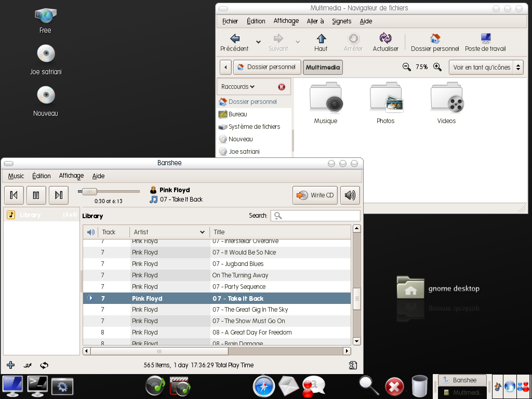This screenshot has width=532, height=399.
Task: Click the song properties icon in Banshee status bar
Action: coord(353,365)
